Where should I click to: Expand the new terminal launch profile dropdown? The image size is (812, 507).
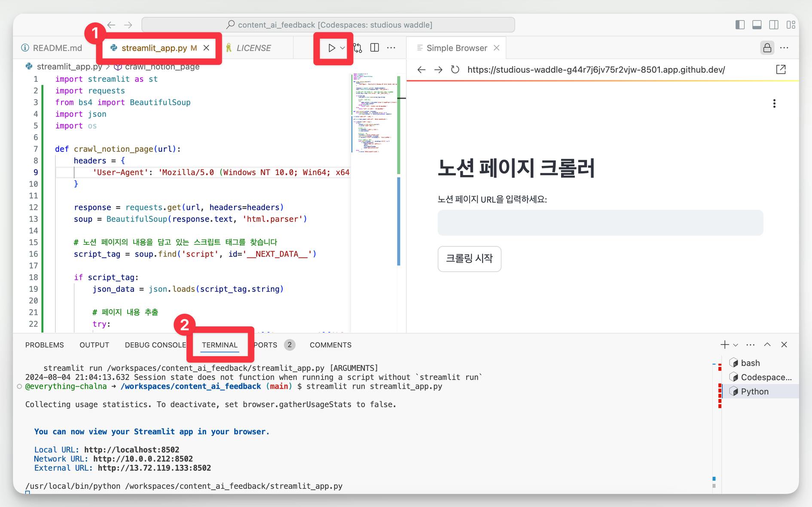point(736,345)
